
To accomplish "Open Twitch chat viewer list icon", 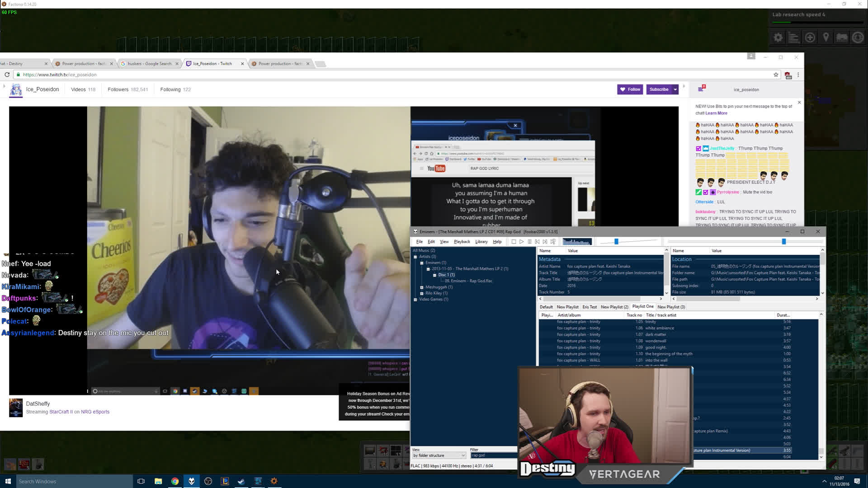I will [701, 89].
